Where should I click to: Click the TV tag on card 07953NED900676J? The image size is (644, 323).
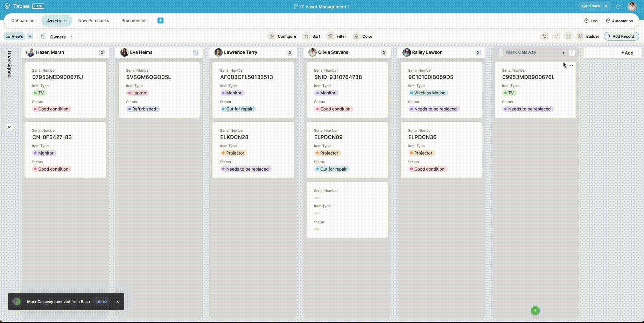(39, 93)
